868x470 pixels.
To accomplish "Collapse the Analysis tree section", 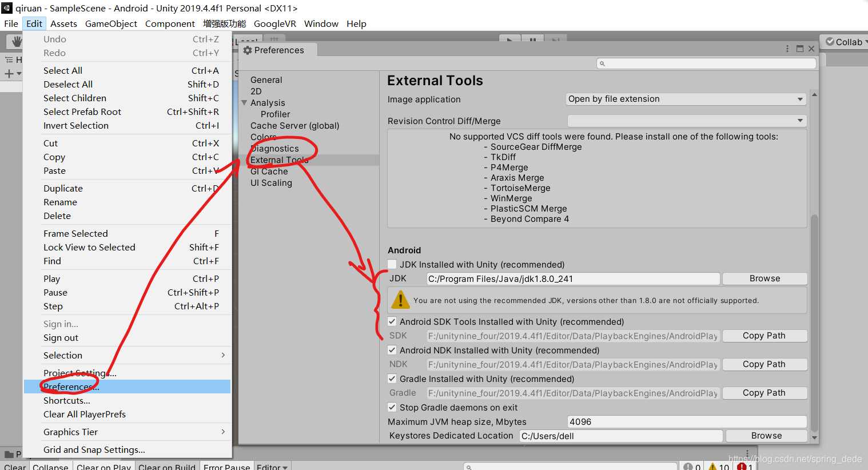I will click(x=245, y=103).
